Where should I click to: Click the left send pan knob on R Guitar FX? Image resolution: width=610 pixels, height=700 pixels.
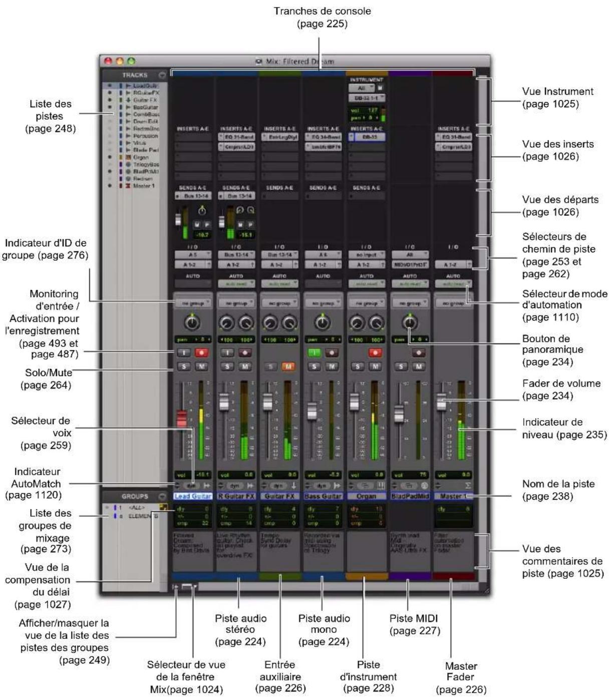[239, 211]
